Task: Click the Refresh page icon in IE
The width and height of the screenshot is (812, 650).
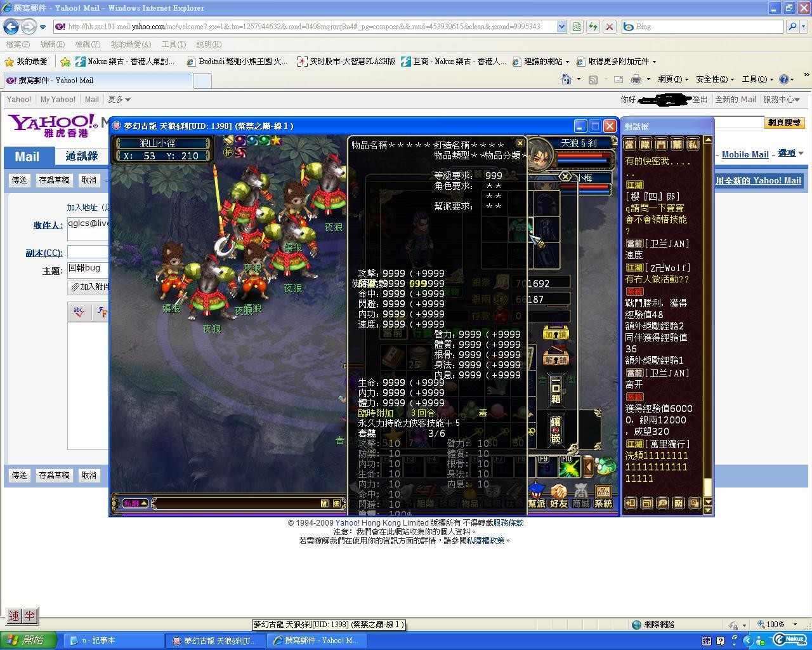Action: point(593,27)
